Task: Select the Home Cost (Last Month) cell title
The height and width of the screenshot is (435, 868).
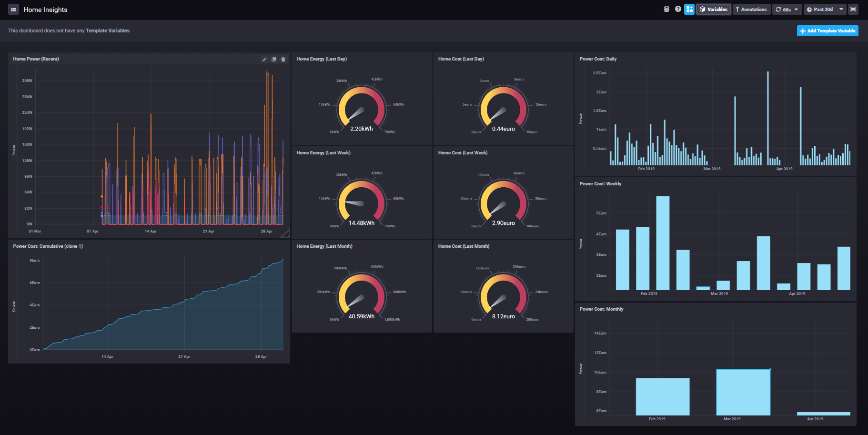Action: pos(464,246)
